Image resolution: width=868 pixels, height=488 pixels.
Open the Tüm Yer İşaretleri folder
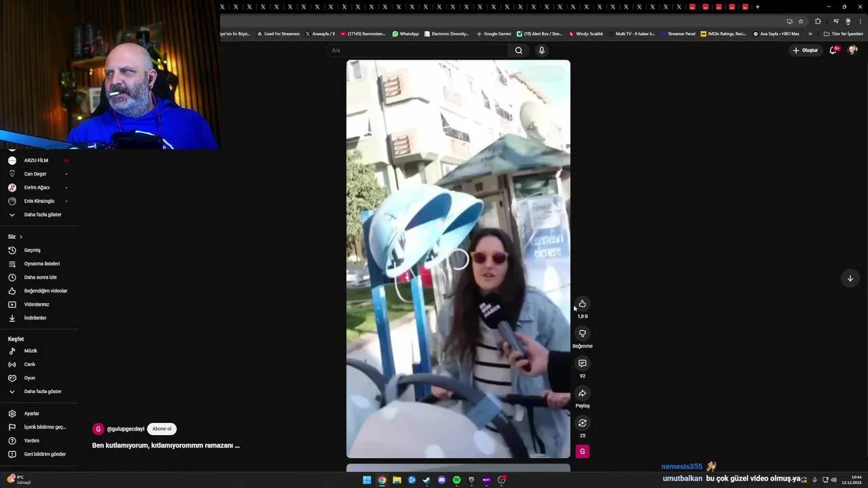pos(843,34)
